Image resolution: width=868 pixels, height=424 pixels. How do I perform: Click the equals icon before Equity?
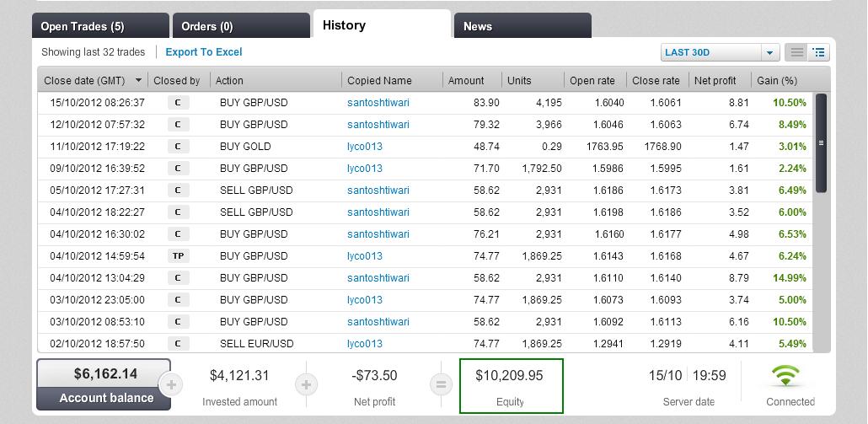440,385
